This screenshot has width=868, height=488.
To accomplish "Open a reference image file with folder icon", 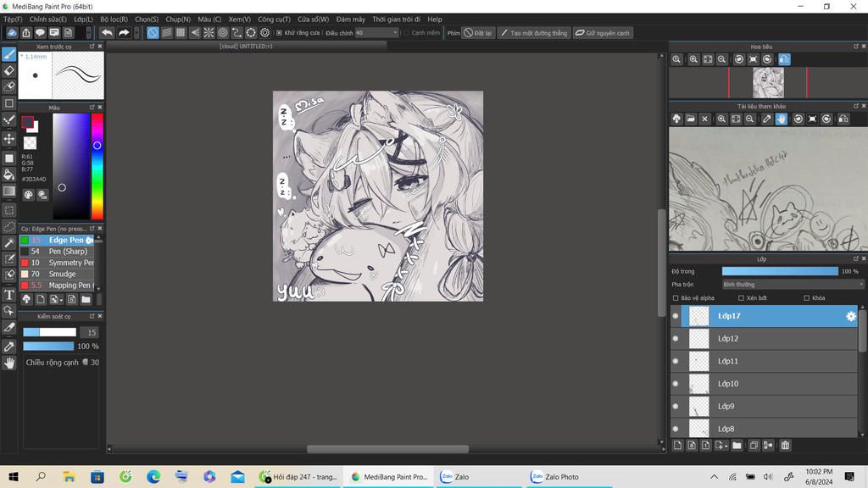I will [691, 119].
